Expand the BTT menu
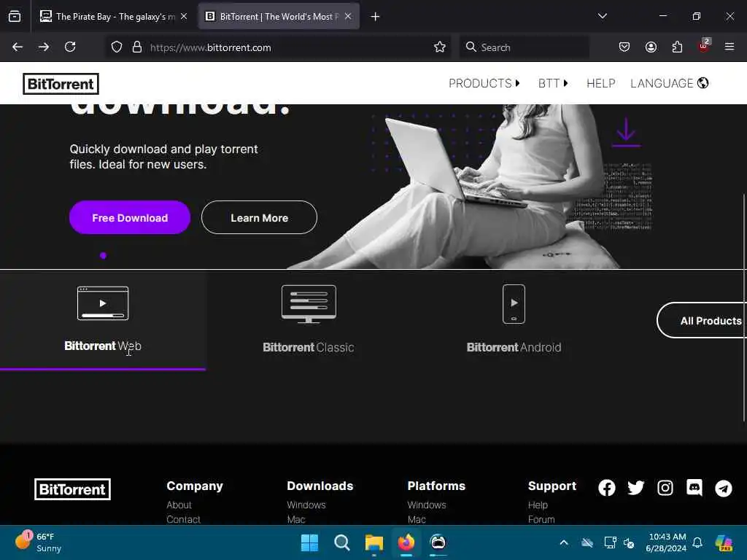The width and height of the screenshot is (747, 560). click(x=553, y=83)
